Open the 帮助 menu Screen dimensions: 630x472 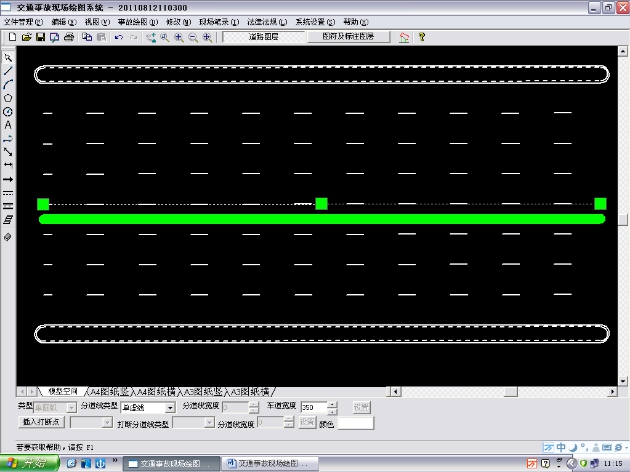coord(356,22)
